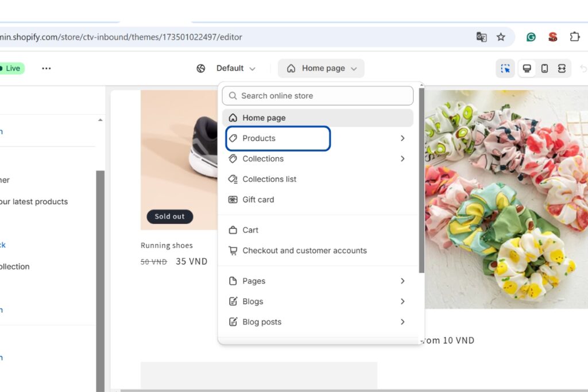Click the Checkout cart icon

[x=233, y=250]
